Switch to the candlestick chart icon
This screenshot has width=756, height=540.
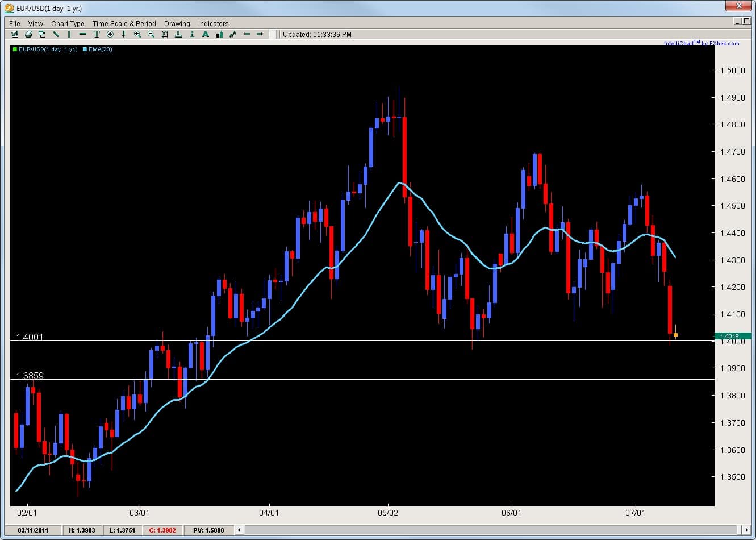pyautogui.click(x=219, y=34)
